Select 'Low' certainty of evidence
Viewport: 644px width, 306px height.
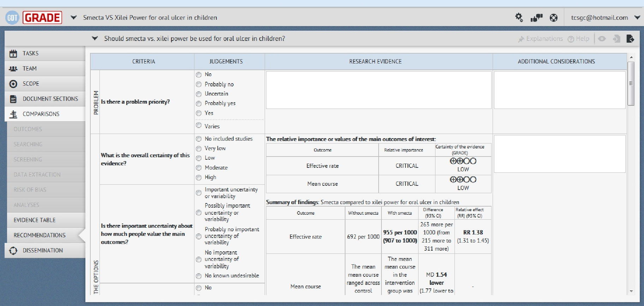(199, 158)
